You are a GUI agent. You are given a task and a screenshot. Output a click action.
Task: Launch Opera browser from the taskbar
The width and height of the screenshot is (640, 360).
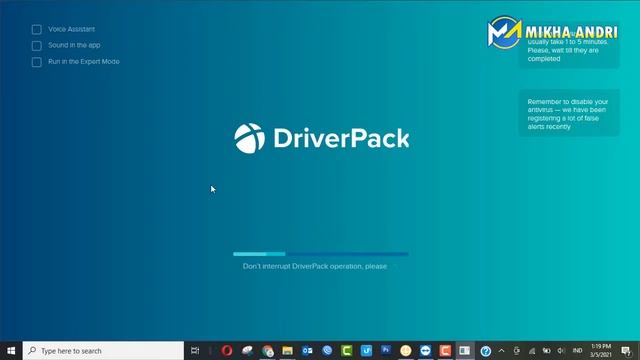tap(227, 351)
